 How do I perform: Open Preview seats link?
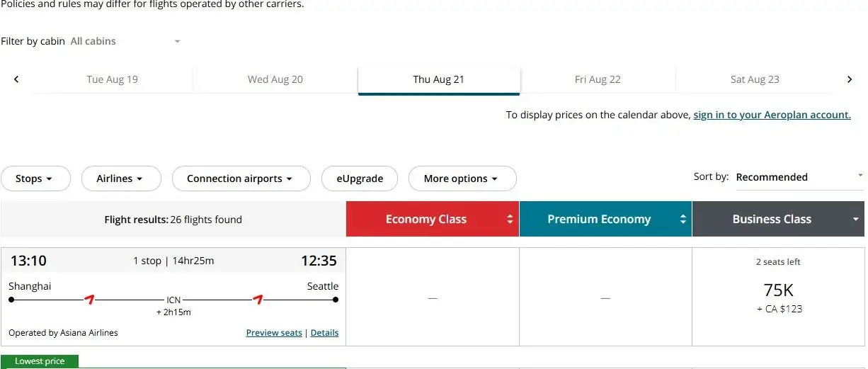point(274,333)
